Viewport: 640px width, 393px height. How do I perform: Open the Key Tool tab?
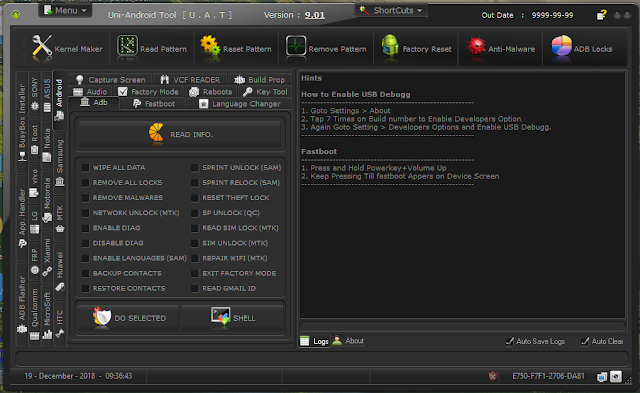click(265, 92)
